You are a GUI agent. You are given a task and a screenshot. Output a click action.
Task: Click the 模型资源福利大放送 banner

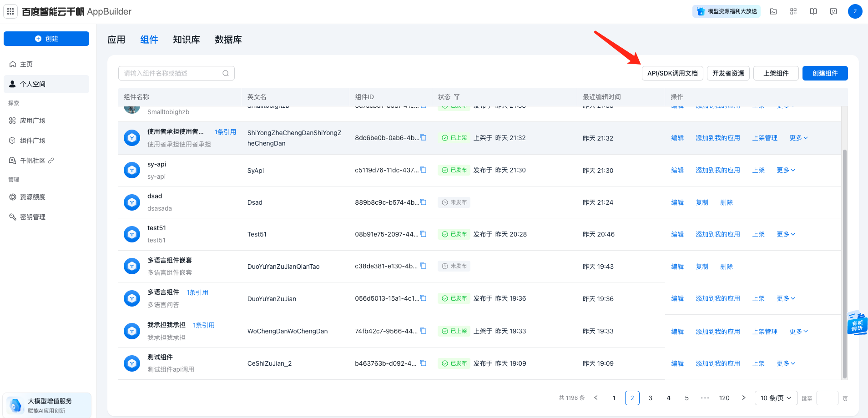tap(727, 11)
